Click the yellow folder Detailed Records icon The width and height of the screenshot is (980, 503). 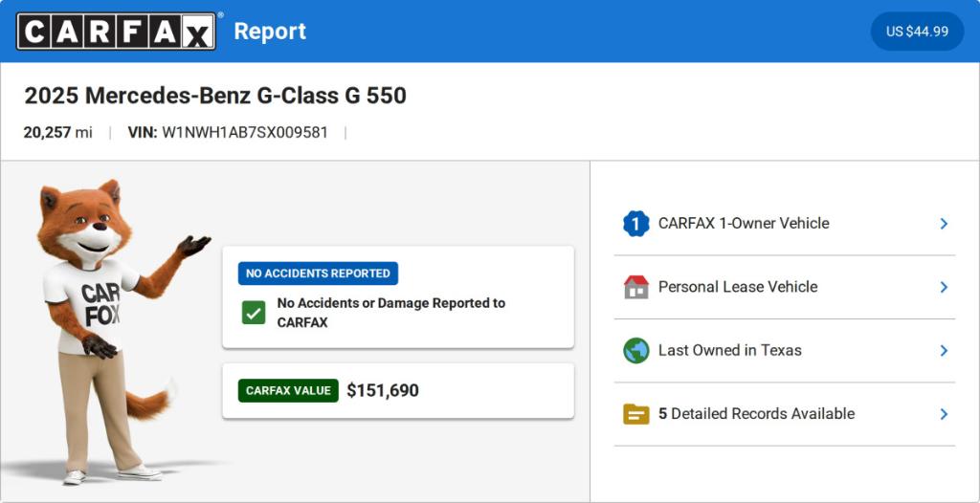(635, 414)
